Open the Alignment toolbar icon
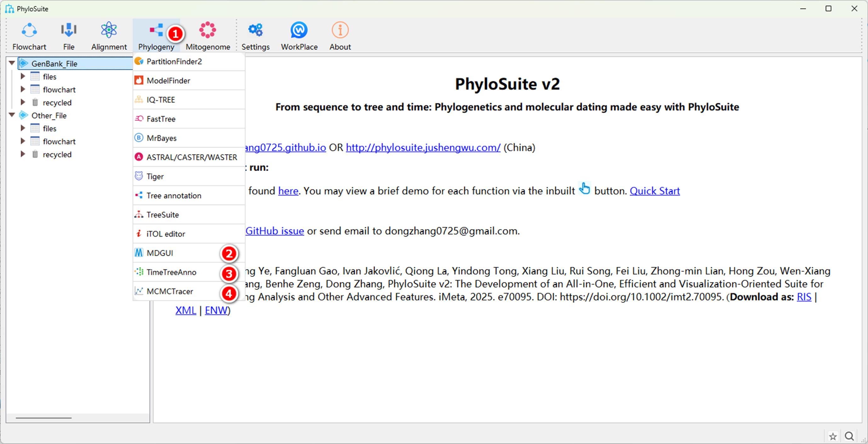The image size is (868, 444). [x=109, y=30]
